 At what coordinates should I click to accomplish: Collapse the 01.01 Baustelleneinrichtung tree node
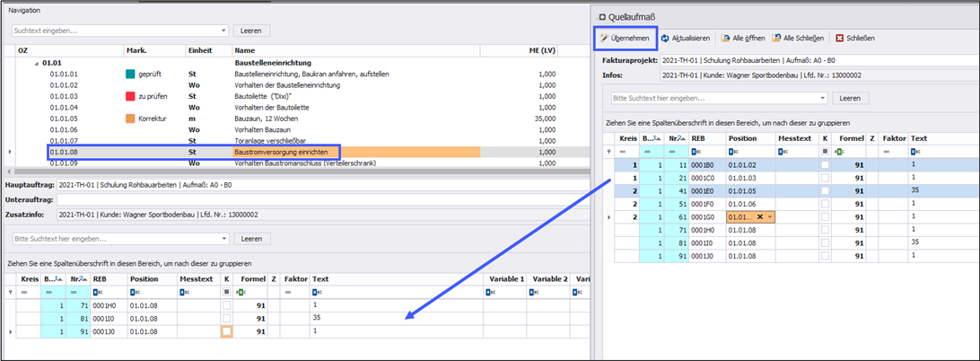click(36, 63)
